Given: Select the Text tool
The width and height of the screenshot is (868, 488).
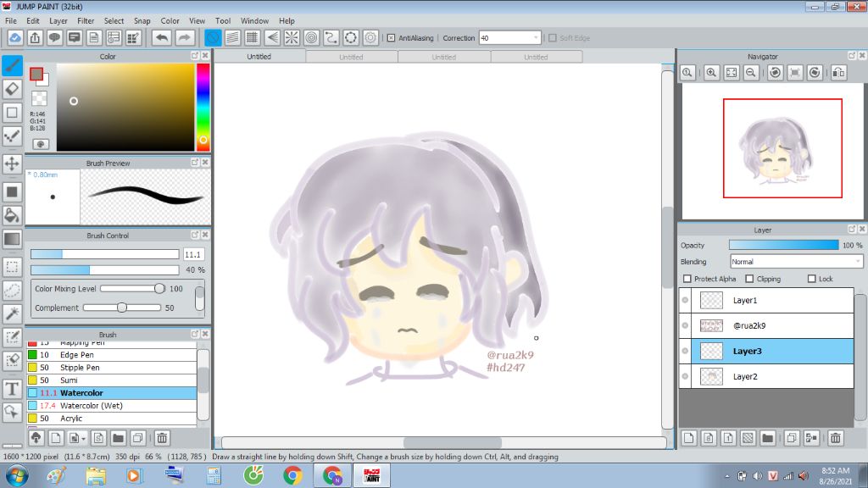Looking at the screenshot, I should (x=12, y=388).
